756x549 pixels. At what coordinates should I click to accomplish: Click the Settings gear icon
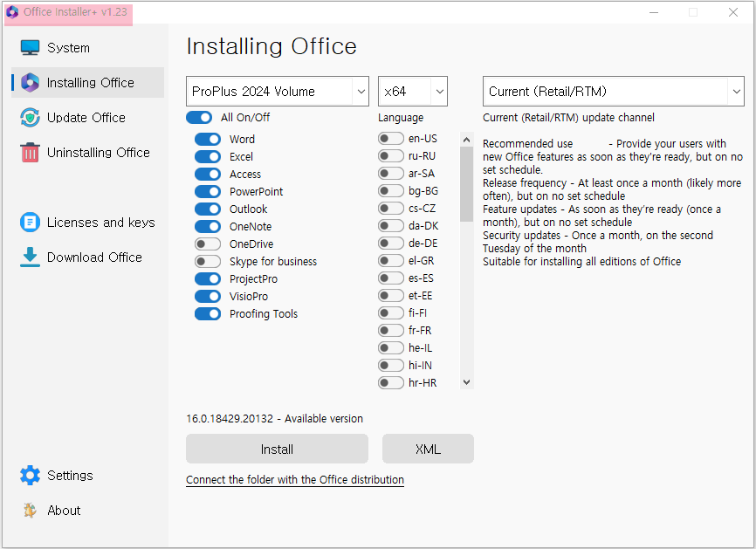30,476
